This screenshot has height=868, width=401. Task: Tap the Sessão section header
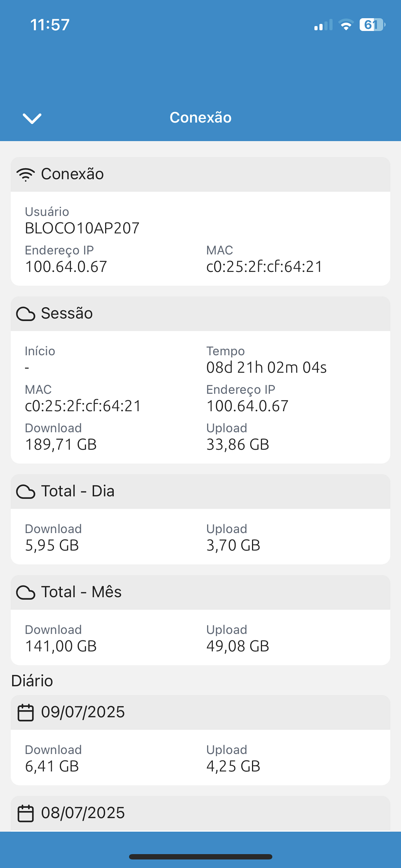tap(200, 314)
